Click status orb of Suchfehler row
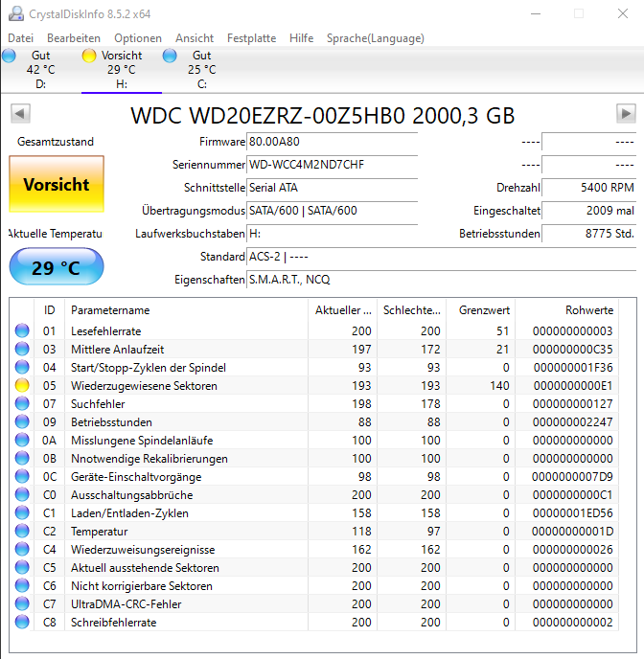Screen dimensions: 644x659 22,403
